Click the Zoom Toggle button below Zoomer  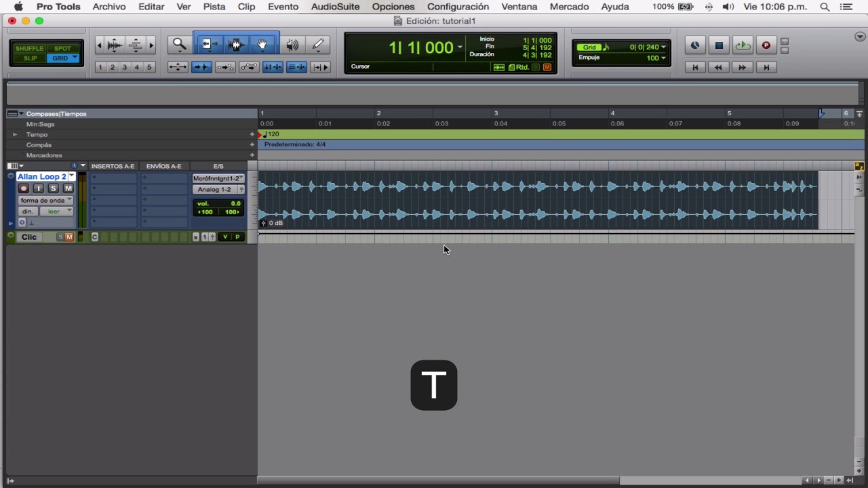(x=178, y=67)
